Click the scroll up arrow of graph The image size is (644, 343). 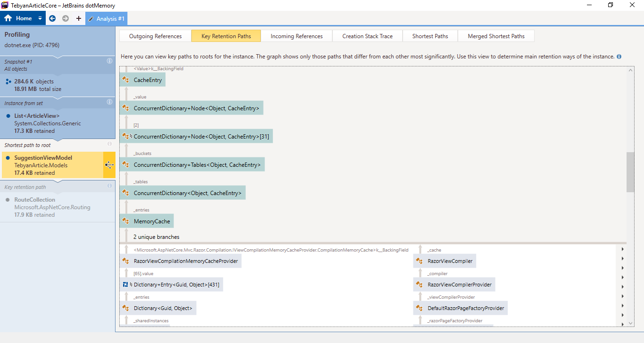click(631, 70)
